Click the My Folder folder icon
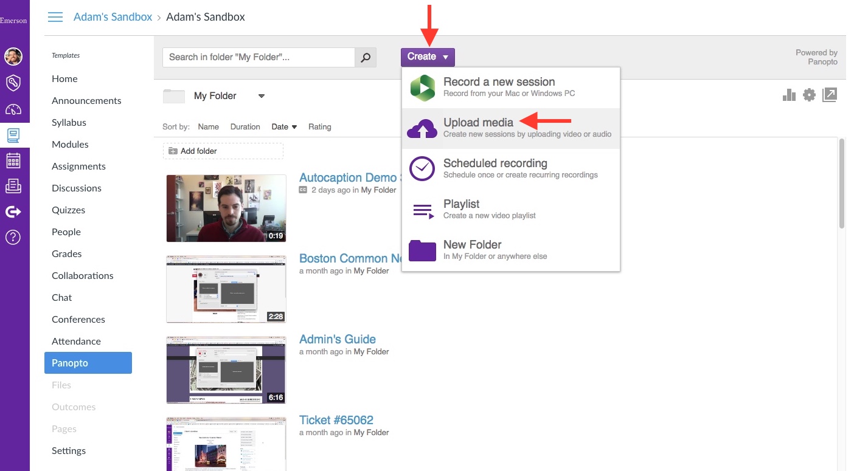This screenshot has height=471, width=868. click(x=174, y=96)
